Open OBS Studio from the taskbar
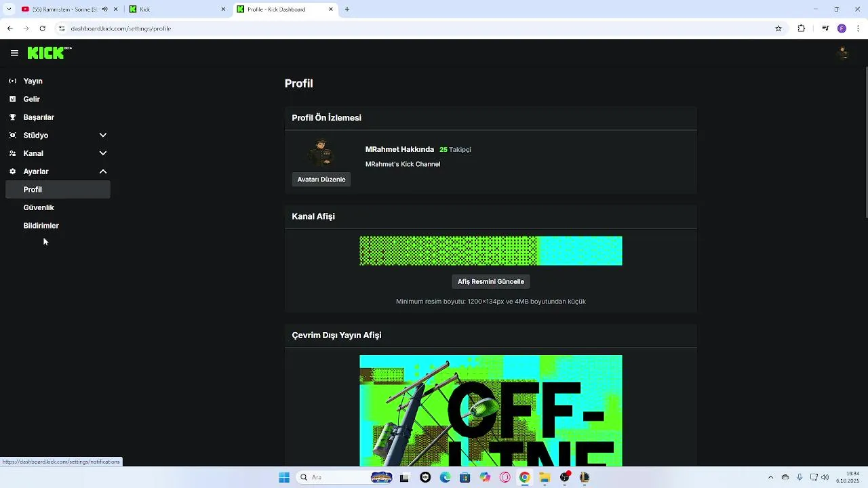Image resolution: width=868 pixels, height=488 pixels. coord(565,477)
